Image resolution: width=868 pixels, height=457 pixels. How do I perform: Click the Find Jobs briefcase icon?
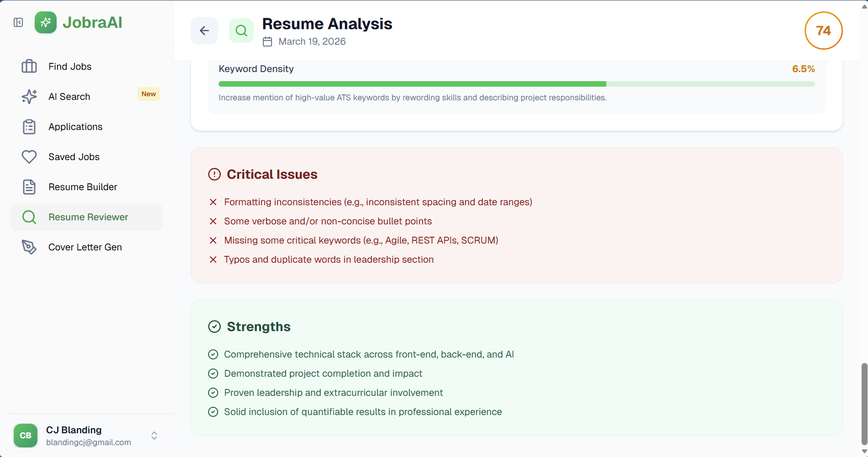29,67
